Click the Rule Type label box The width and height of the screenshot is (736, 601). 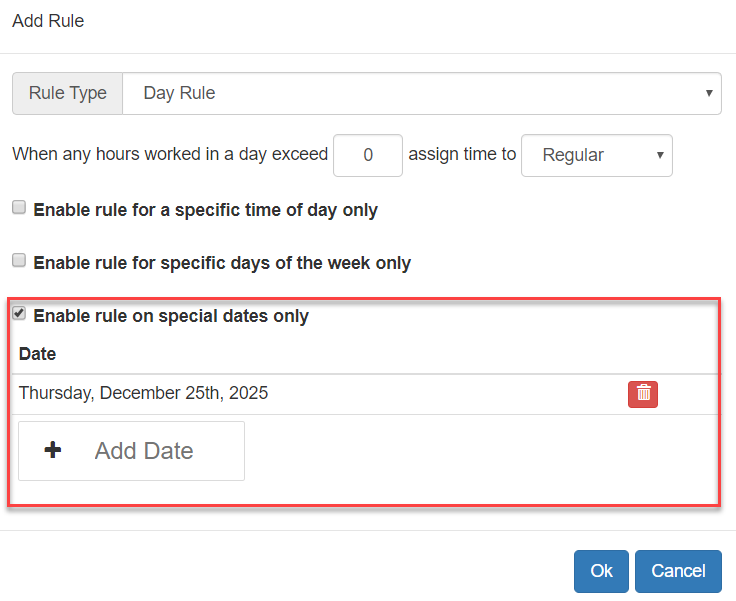tap(67, 93)
